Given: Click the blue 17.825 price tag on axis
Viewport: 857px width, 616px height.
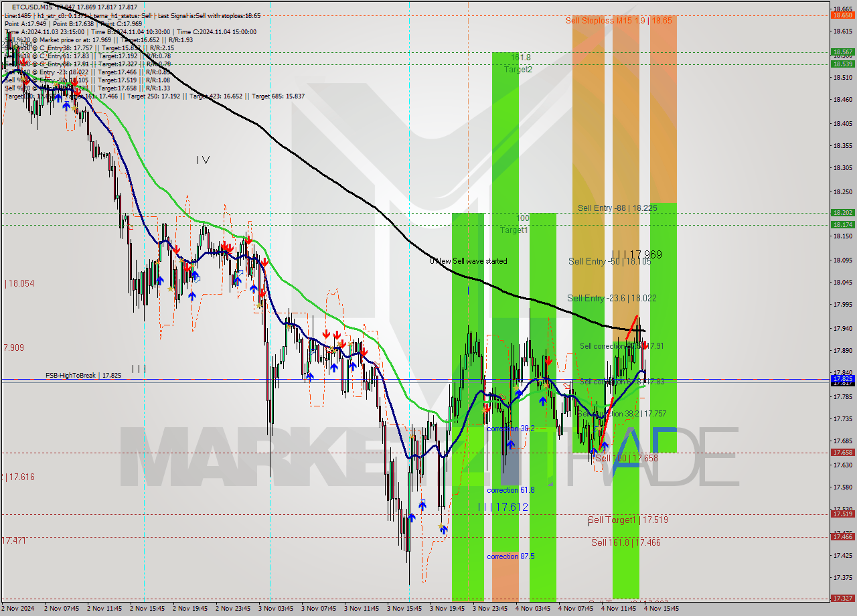Looking at the screenshot, I should (842, 378).
